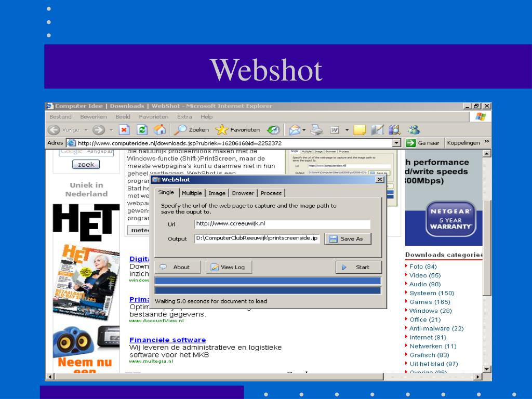Image resolution: width=532 pixels, height=399 pixels.
Task: Print the page with printer icon
Action: pyautogui.click(x=317, y=129)
